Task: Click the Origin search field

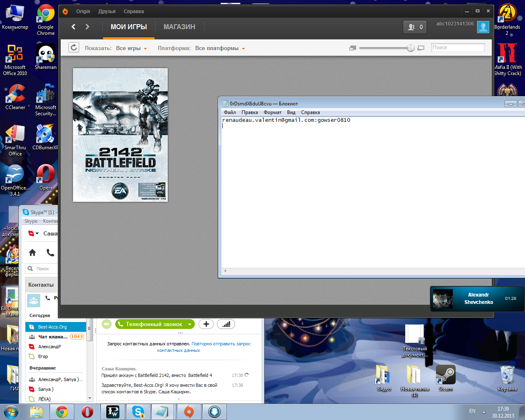Action: coord(458,48)
